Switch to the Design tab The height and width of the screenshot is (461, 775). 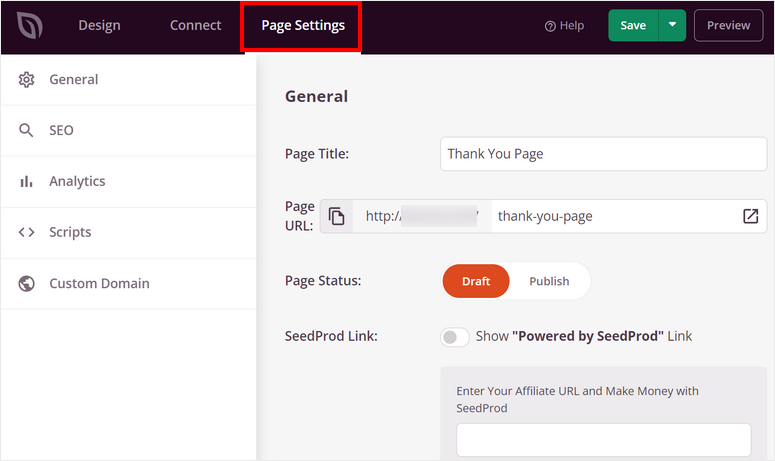(100, 26)
